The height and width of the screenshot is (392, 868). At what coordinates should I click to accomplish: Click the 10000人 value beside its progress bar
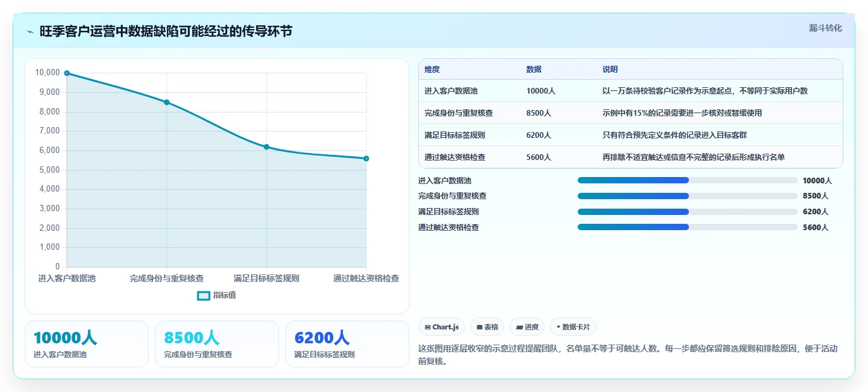[x=817, y=181]
